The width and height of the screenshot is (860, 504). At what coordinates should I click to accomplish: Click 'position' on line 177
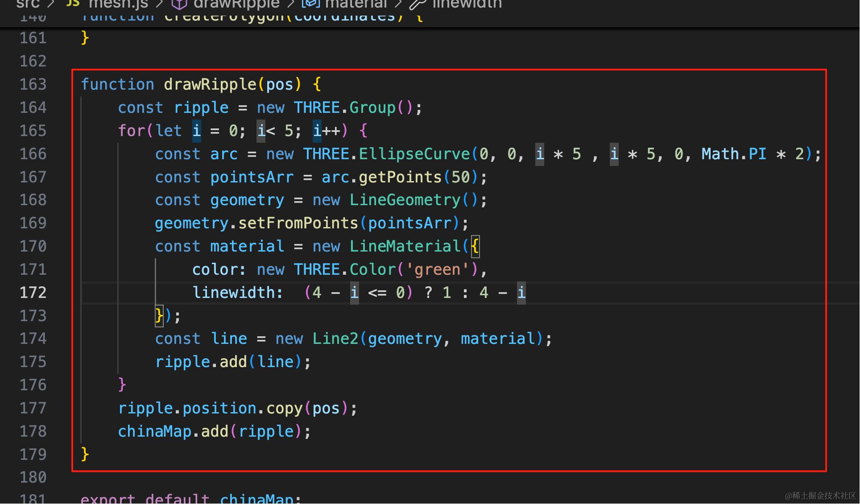click(219, 408)
